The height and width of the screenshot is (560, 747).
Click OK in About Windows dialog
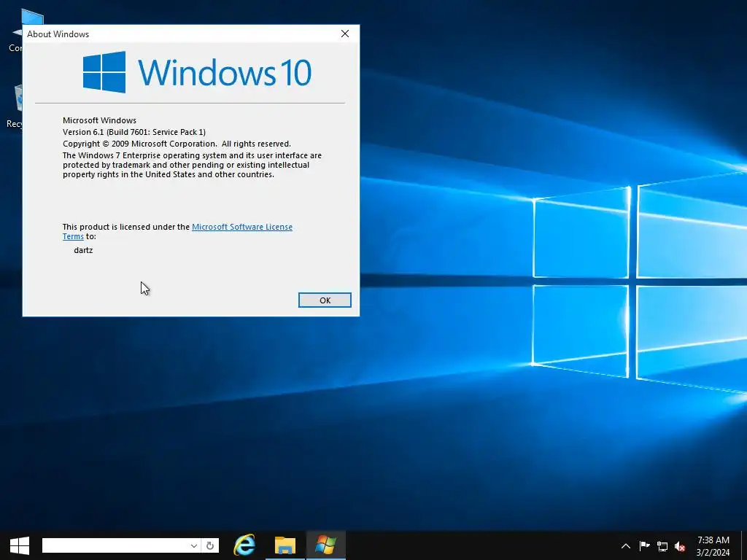325,300
